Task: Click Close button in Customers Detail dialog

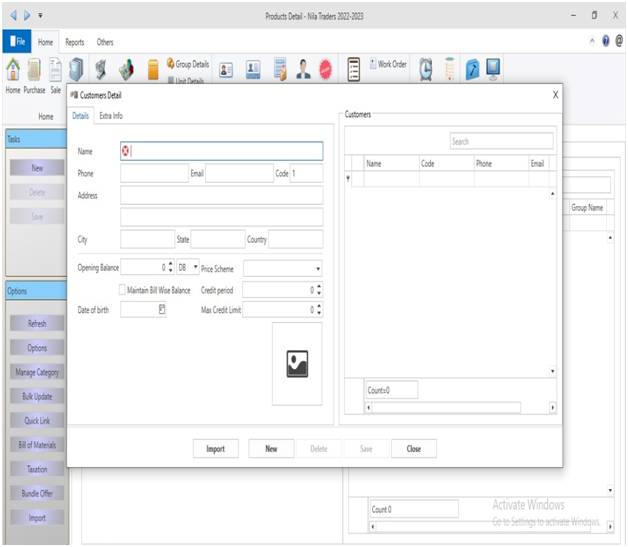Action: (x=414, y=448)
